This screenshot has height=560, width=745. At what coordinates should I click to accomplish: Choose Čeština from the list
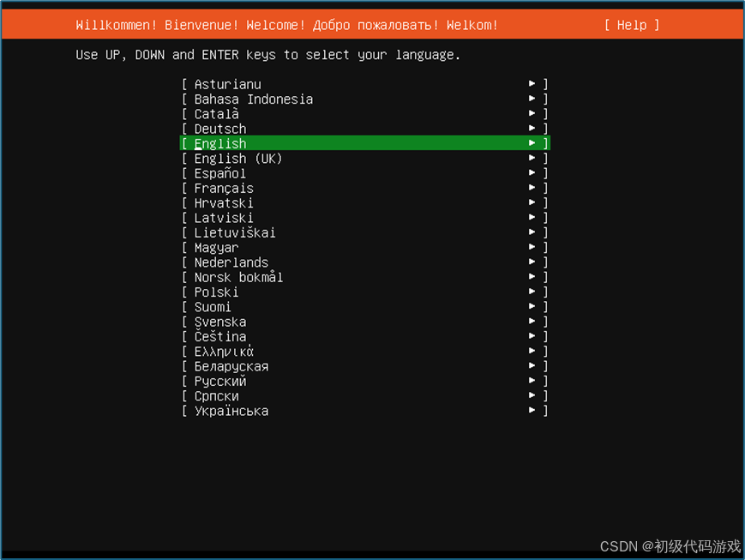coord(364,336)
